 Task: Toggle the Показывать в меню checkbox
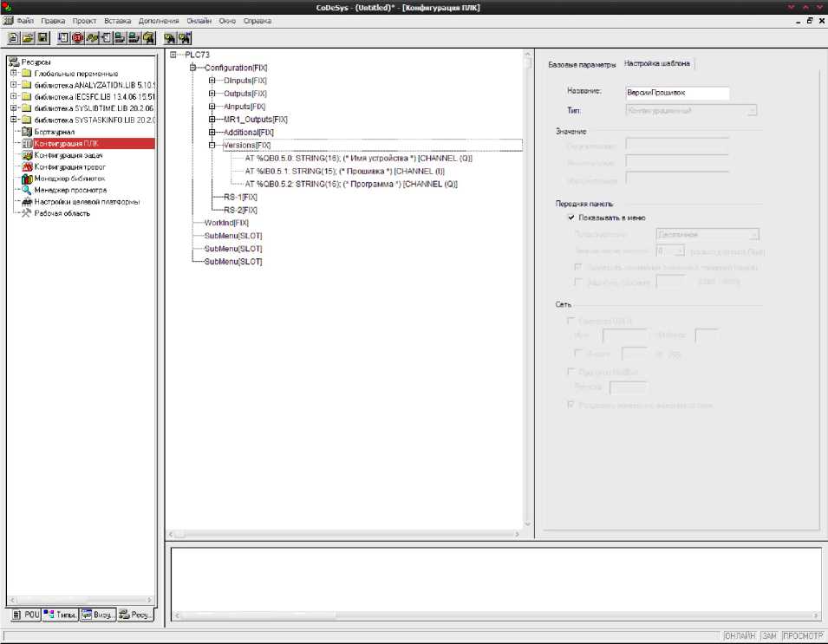click(x=571, y=218)
